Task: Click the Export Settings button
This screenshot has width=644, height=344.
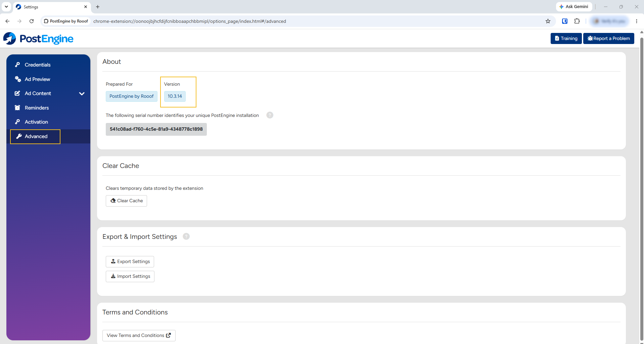Action: pos(130,262)
